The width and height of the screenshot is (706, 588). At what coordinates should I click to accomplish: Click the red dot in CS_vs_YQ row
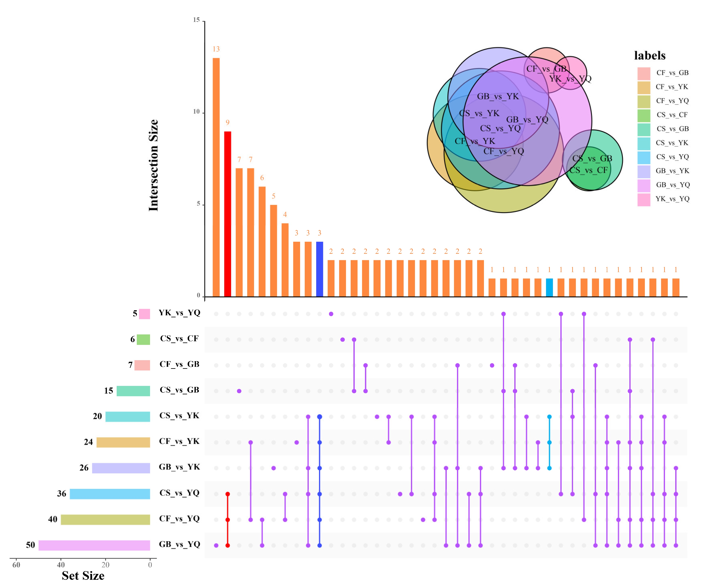point(228,494)
